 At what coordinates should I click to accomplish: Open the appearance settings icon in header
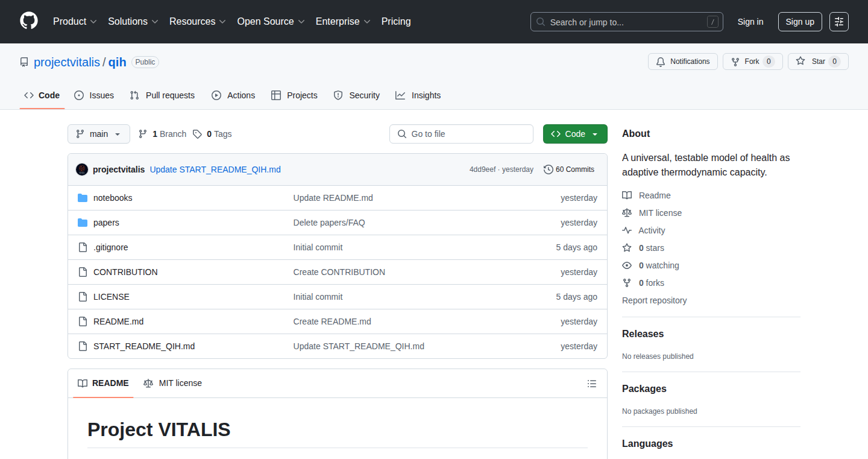click(x=839, y=22)
